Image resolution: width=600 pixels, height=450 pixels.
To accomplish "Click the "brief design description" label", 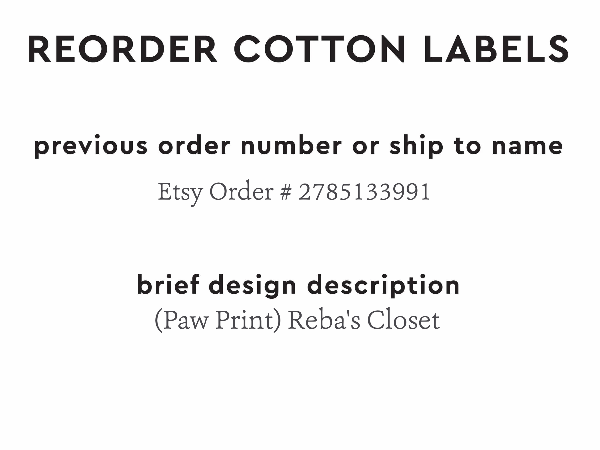I will [298, 285].
